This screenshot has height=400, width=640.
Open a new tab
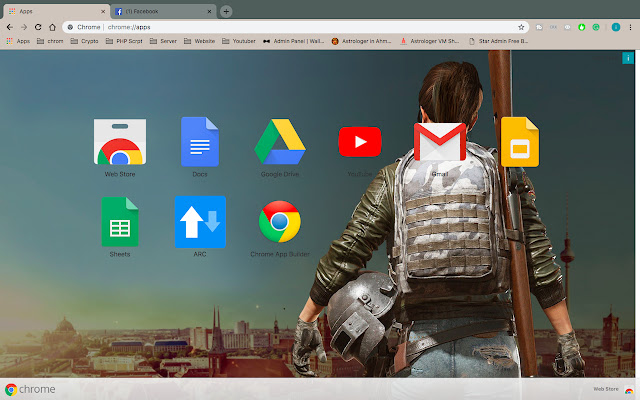tap(226, 11)
